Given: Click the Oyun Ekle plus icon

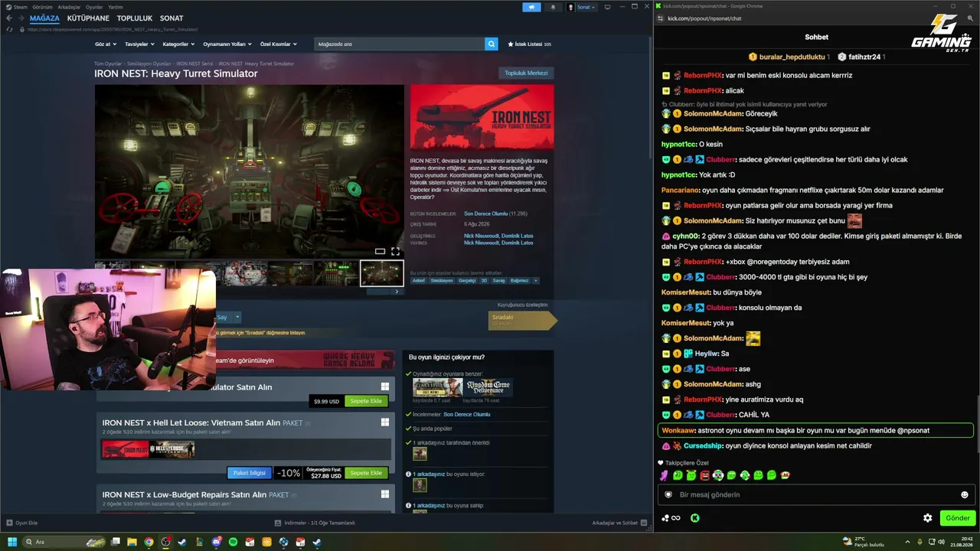Looking at the screenshot, I should pos(10,523).
